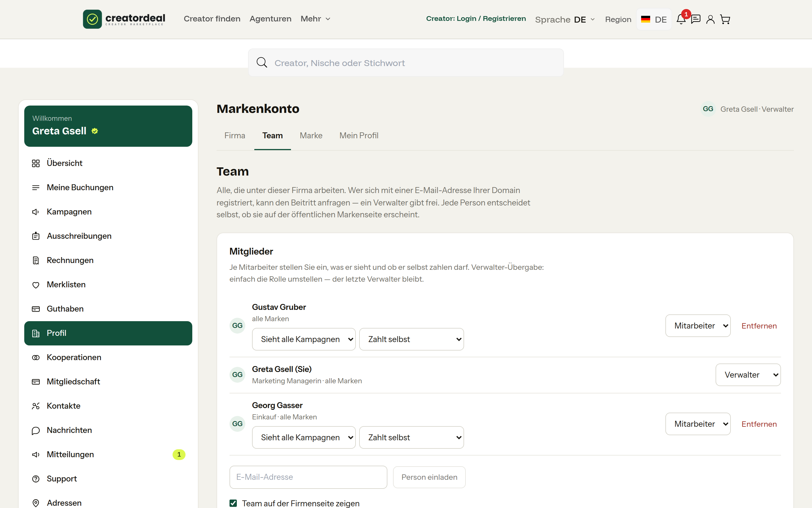This screenshot has height=508, width=812.
Task: Remove Georg Gasser via Entfernen
Action: pos(759,424)
